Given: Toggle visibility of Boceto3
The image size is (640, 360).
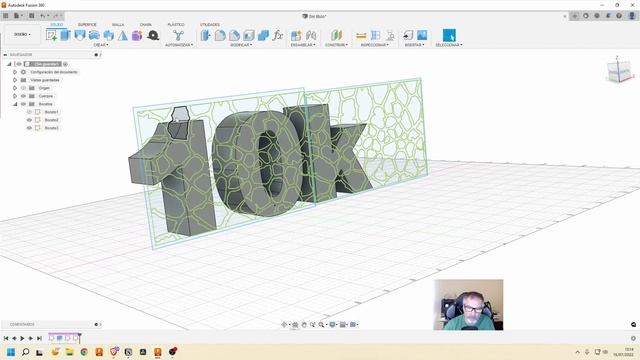Looking at the screenshot, I should click(x=29, y=128).
